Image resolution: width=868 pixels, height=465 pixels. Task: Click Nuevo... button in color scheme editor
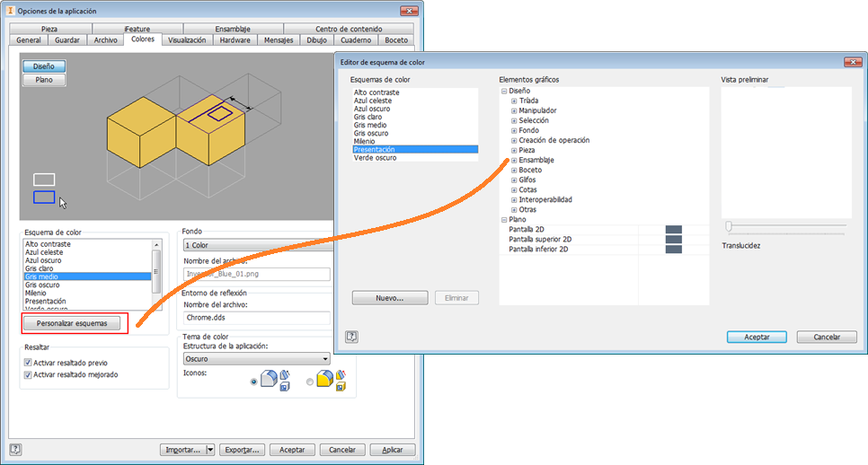tap(390, 298)
